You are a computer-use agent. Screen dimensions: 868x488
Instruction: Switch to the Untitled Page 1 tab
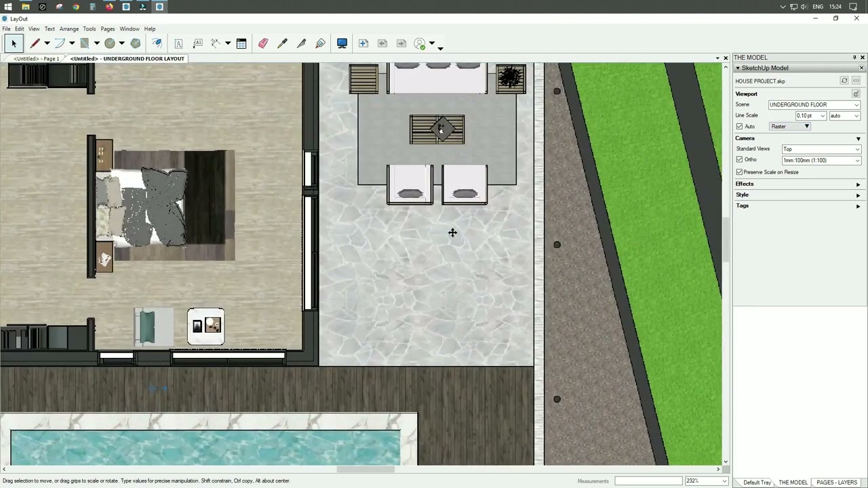point(37,59)
